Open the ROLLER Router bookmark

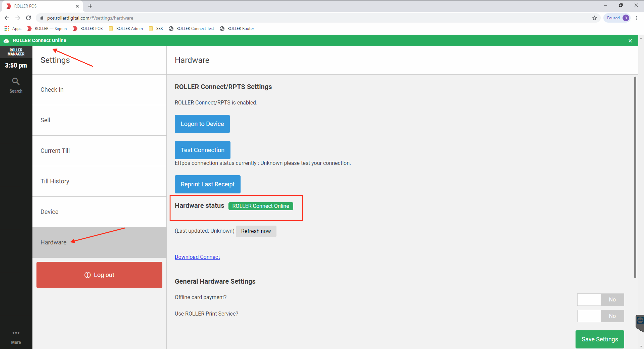tap(237, 28)
